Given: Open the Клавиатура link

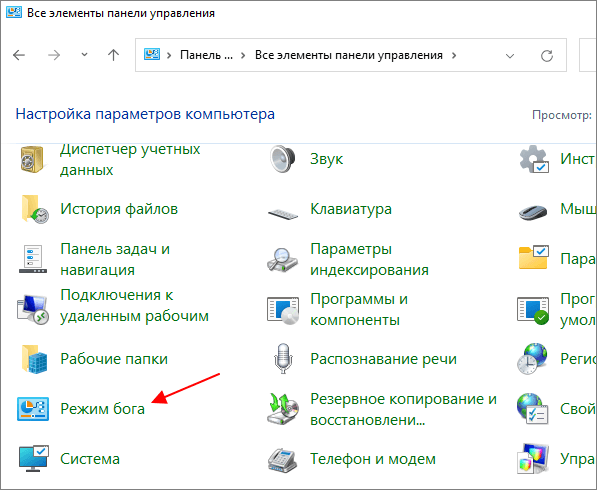Looking at the screenshot, I should (x=351, y=209).
